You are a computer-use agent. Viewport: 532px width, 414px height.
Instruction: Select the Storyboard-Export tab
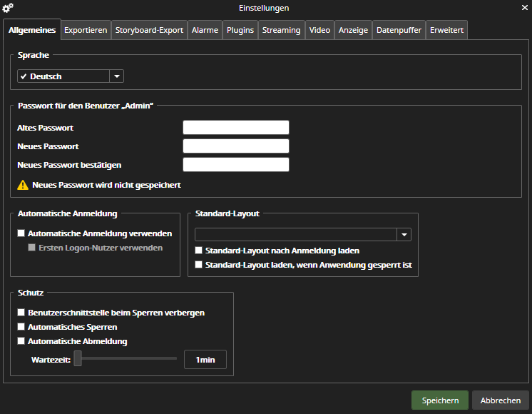click(x=149, y=30)
